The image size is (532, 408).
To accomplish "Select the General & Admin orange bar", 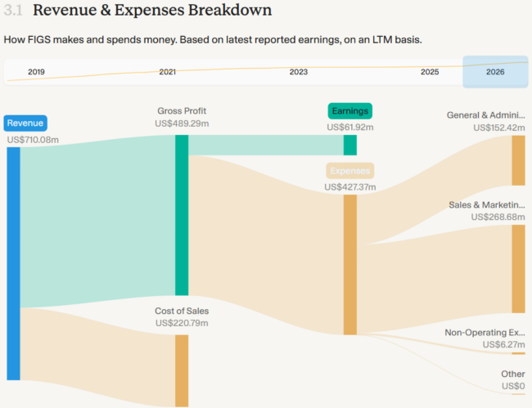I will (x=518, y=160).
